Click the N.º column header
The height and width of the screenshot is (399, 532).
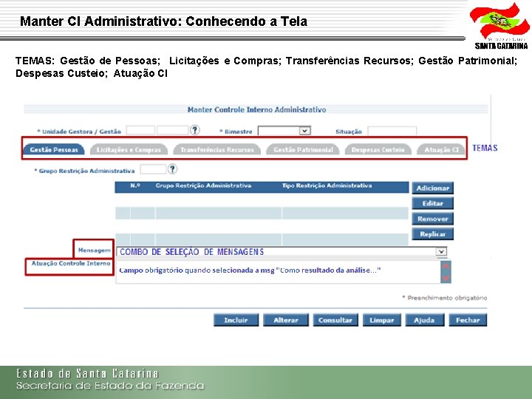pos(135,185)
